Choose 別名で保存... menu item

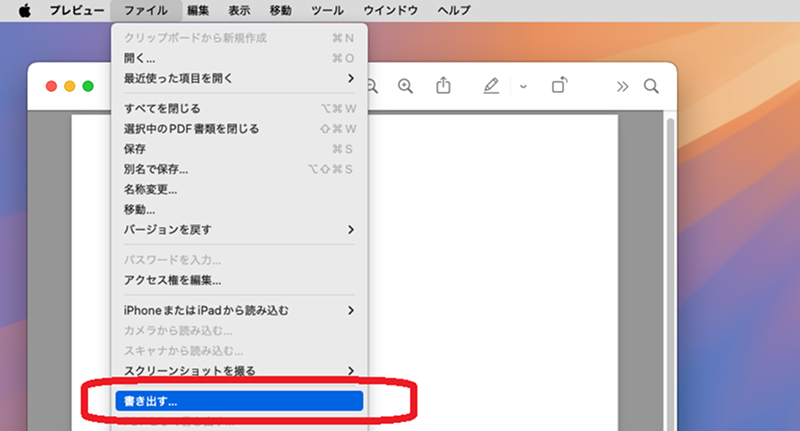(239, 169)
